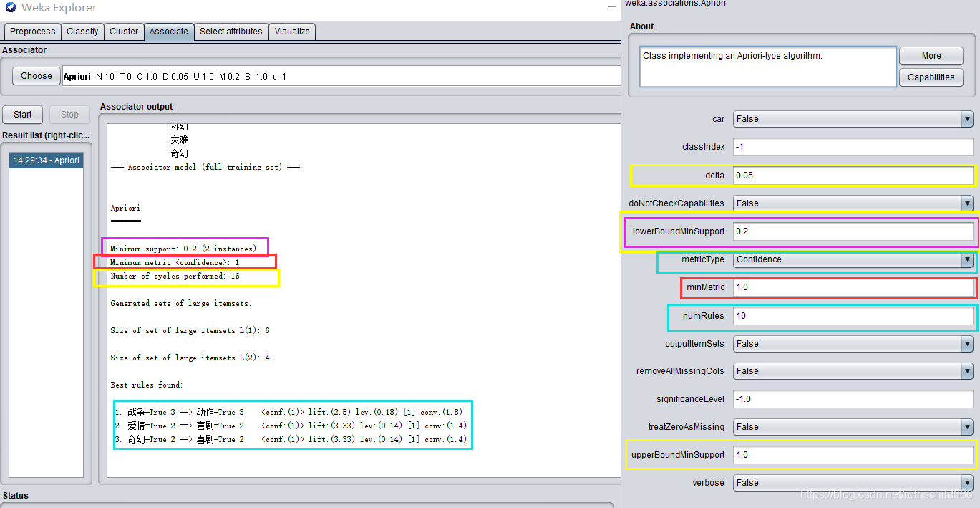Screen dimensions: 980x508
Task: Open the metricType Confidence dropdown
Action: click(853, 259)
